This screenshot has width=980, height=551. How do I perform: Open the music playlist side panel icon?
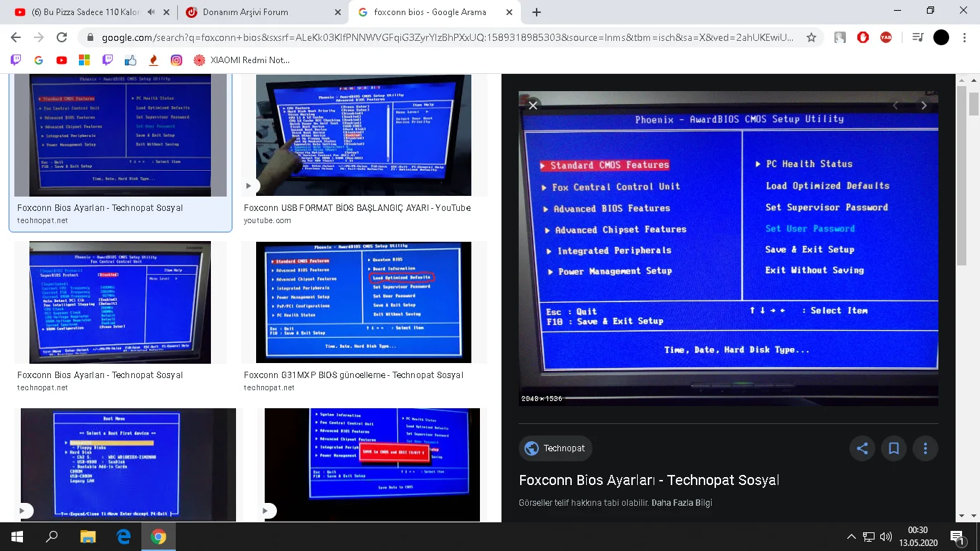[x=916, y=37]
